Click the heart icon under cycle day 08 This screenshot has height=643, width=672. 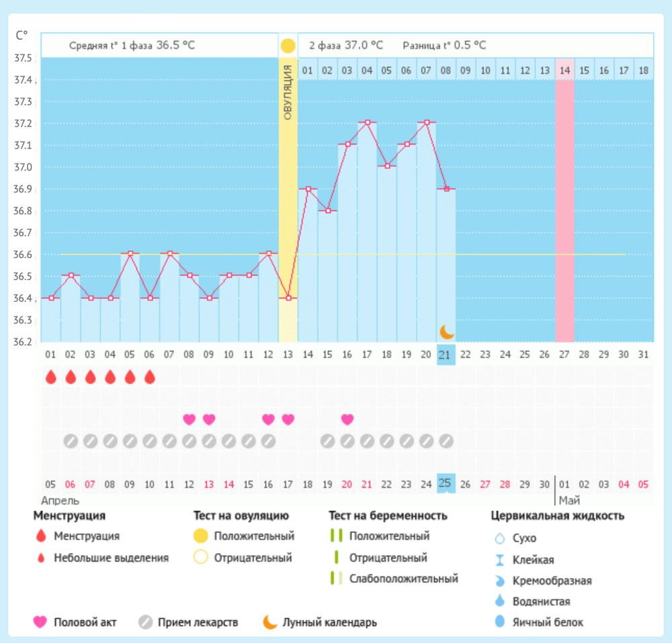click(x=189, y=419)
